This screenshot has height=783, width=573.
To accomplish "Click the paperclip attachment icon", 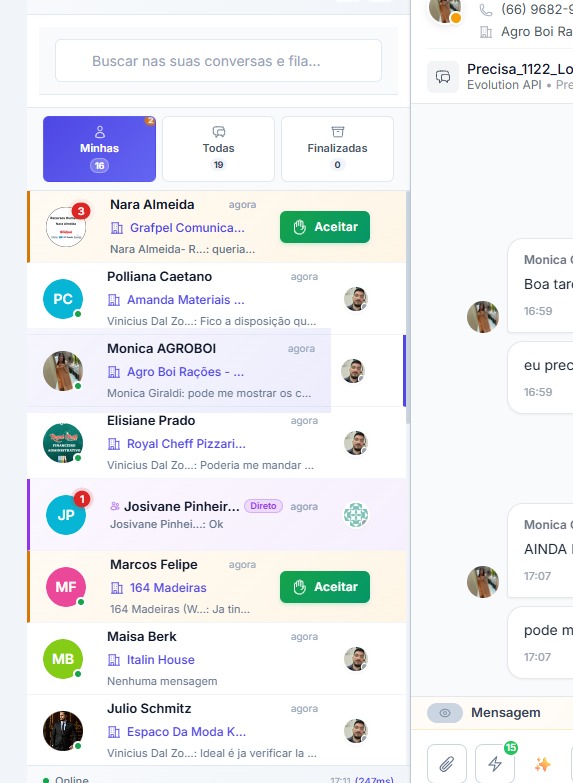I will (447, 764).
